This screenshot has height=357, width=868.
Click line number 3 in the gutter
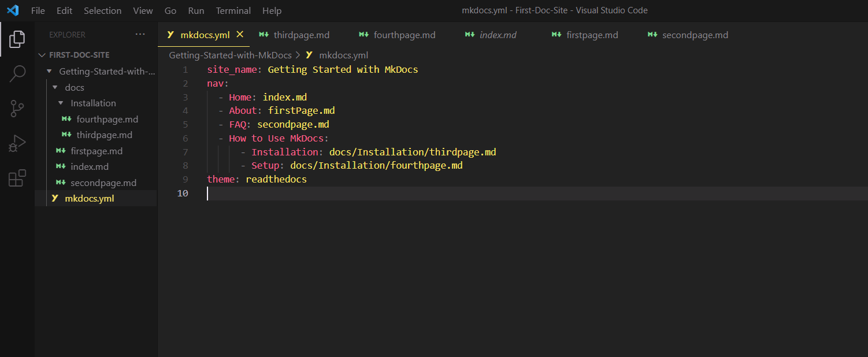click(186, 97)
